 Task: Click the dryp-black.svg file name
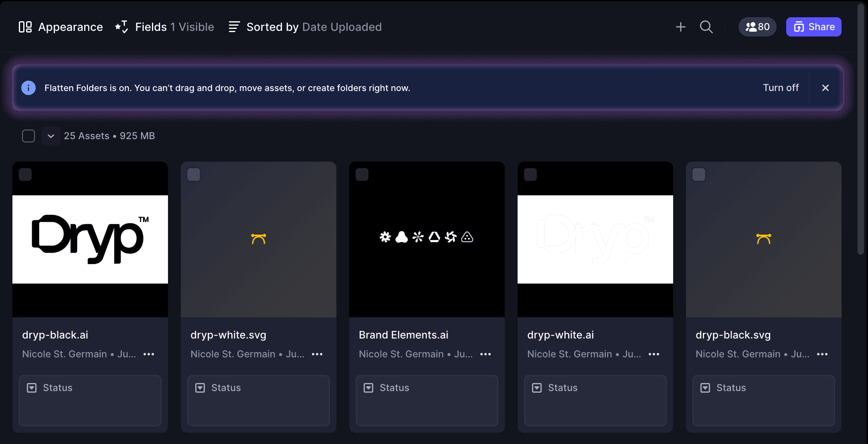tap(733, 335)
